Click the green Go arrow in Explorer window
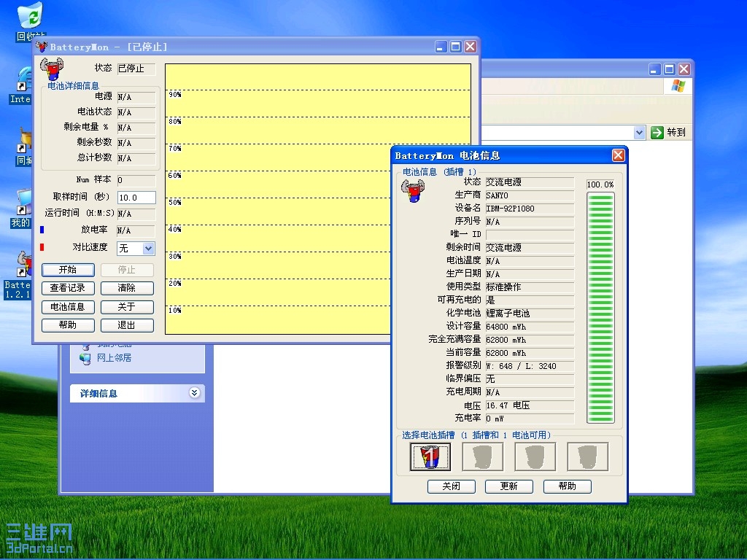Screen dimensions: 747x560 (657, 133)
